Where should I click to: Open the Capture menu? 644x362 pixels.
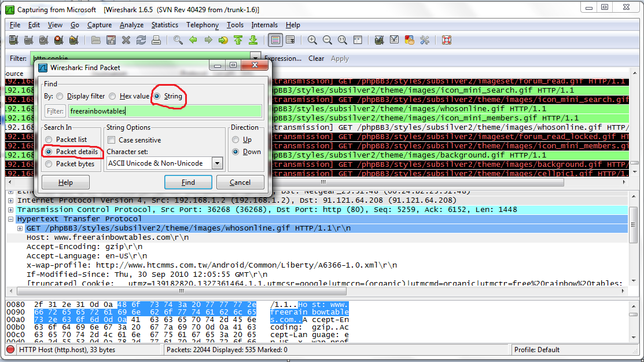click(x=100, y=25)
